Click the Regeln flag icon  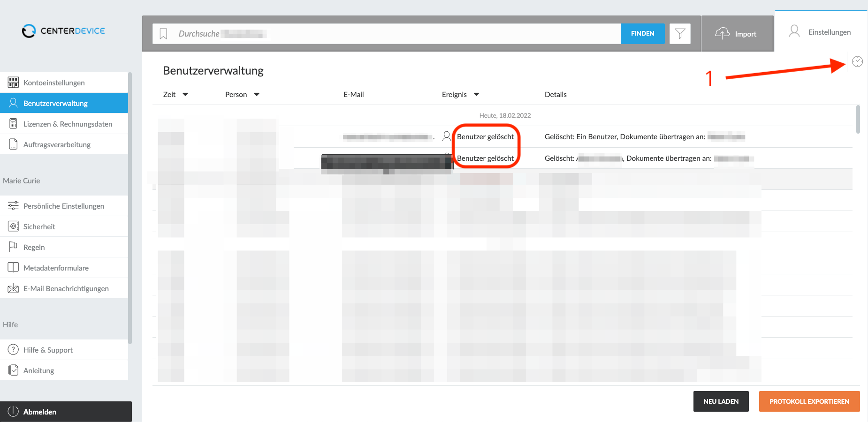point(13,247)
